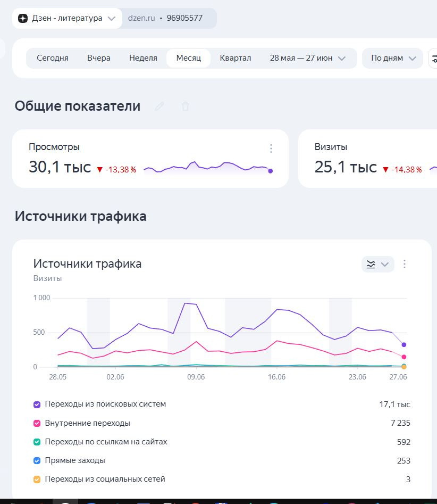The height and width of the screenshot is (504, 437).
Task: Click the Просмотры sparkline chart
Action: [x=208, y=168]
